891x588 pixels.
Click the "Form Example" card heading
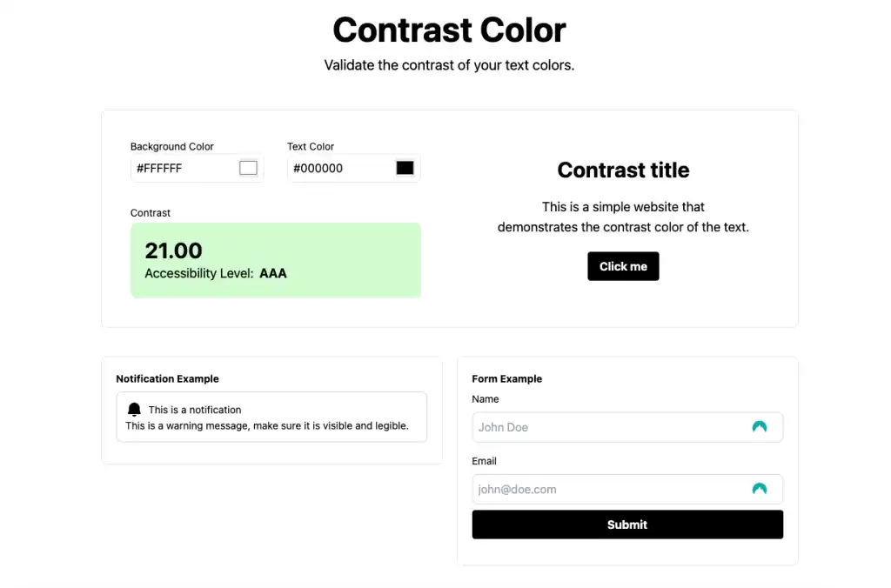(507, 378)
